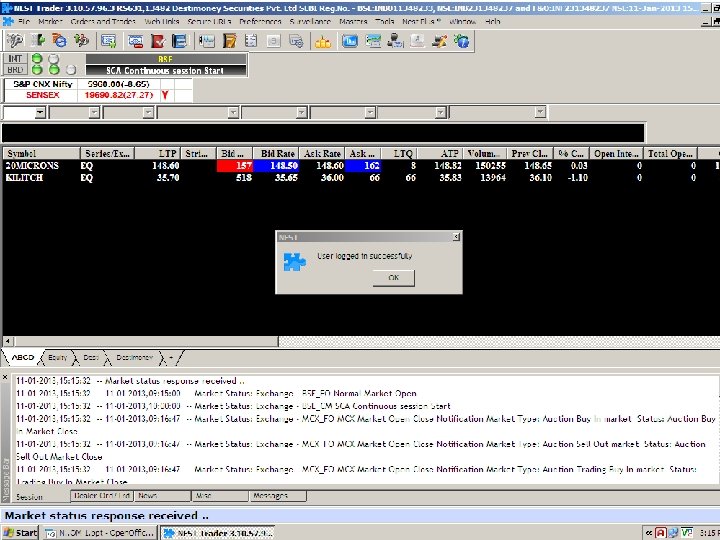720x540 pixels.
Task: Open the widest greyed combo box in filter row
Action: click(498, 112)
